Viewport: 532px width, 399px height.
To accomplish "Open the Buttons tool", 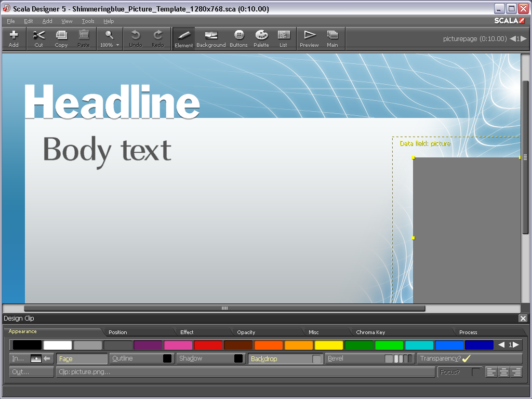I will (238, 38).
